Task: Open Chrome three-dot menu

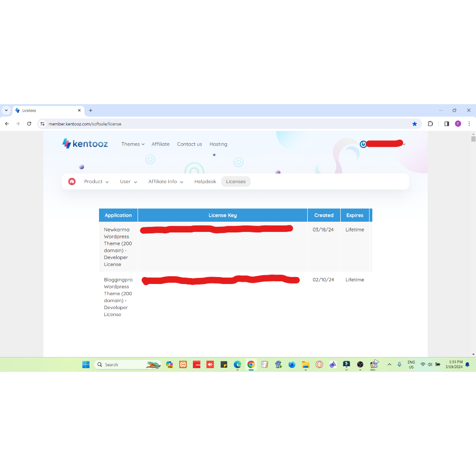Action: click(x=469, y=124)
